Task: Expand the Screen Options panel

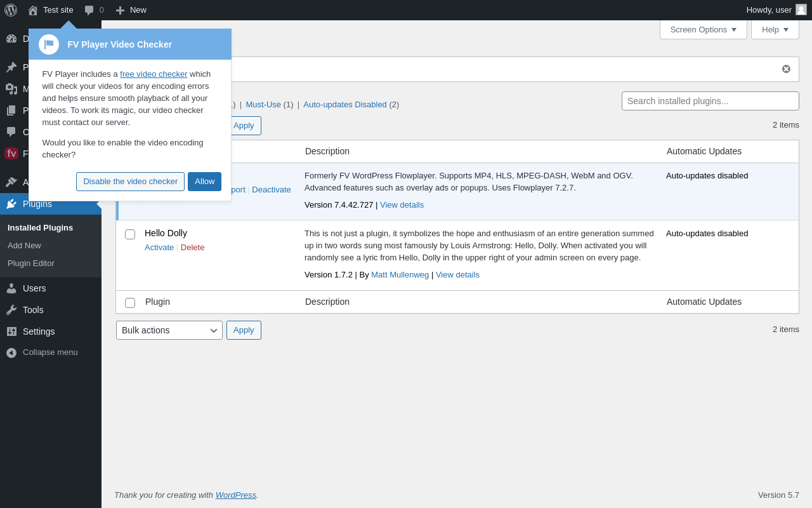Action: 704,29
